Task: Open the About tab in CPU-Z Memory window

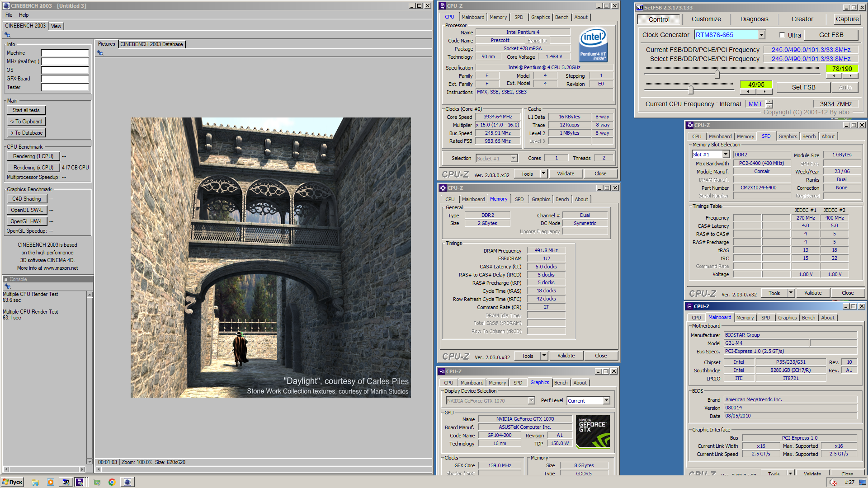Action: (x=581, y=199)
